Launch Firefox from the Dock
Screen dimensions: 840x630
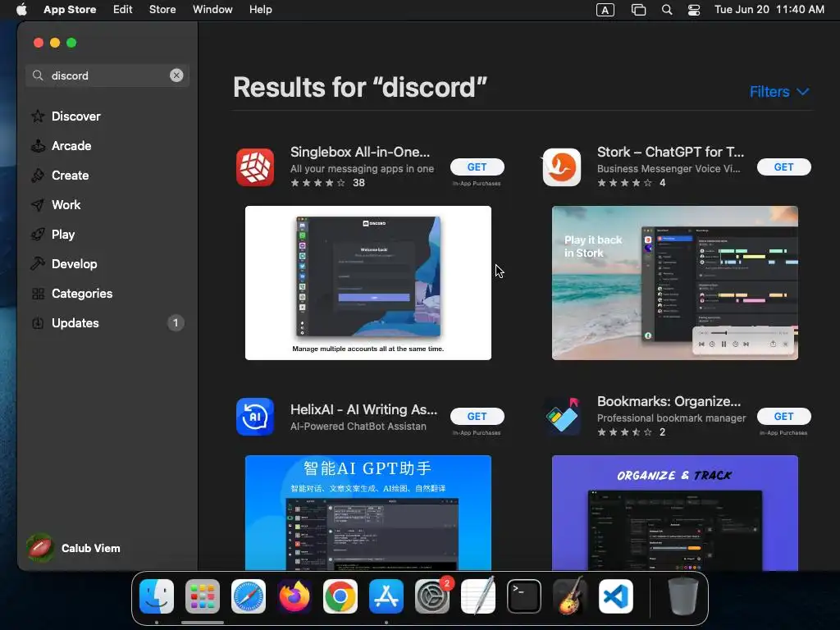click(294, 596)
